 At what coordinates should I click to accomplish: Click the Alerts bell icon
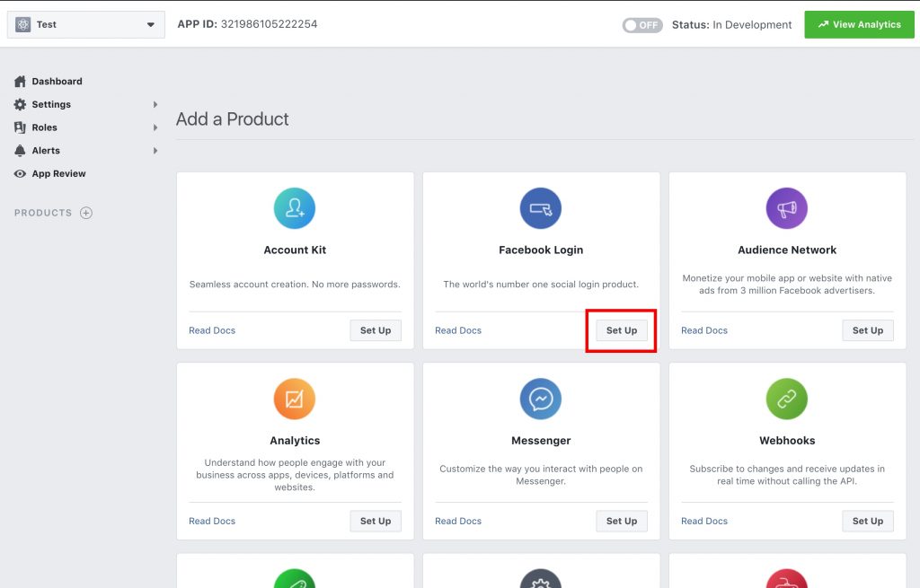[20, 151]
